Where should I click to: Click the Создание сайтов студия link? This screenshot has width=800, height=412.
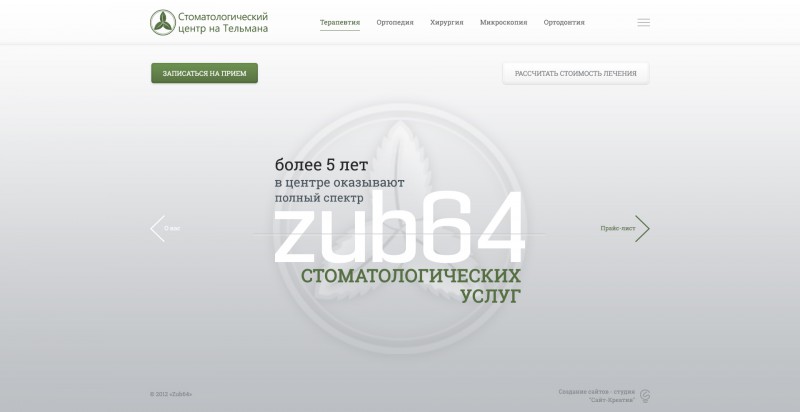point(596,396)
